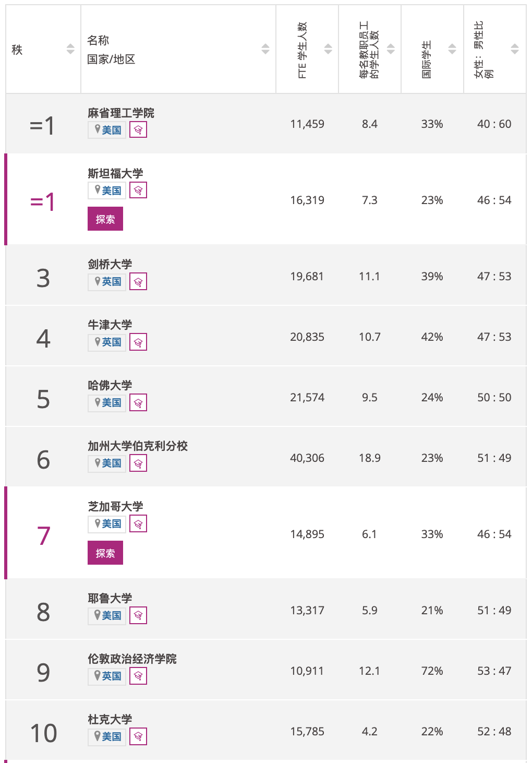Sort by 每名教职员工的学生人数 column arrows
This screenshot has height=763, width=532.
391,49
